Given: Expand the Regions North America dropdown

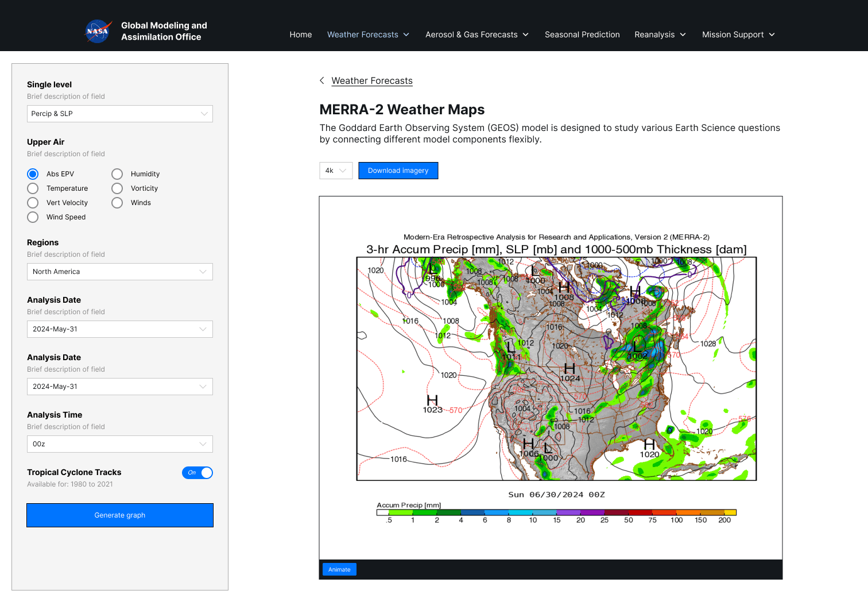Looking at the screenshot, I should 120,272.
